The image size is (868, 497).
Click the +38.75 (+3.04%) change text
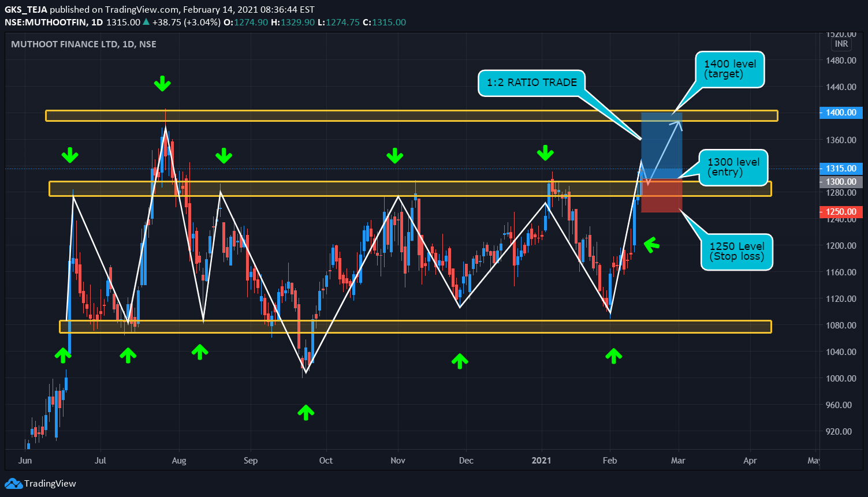[186, 23]
